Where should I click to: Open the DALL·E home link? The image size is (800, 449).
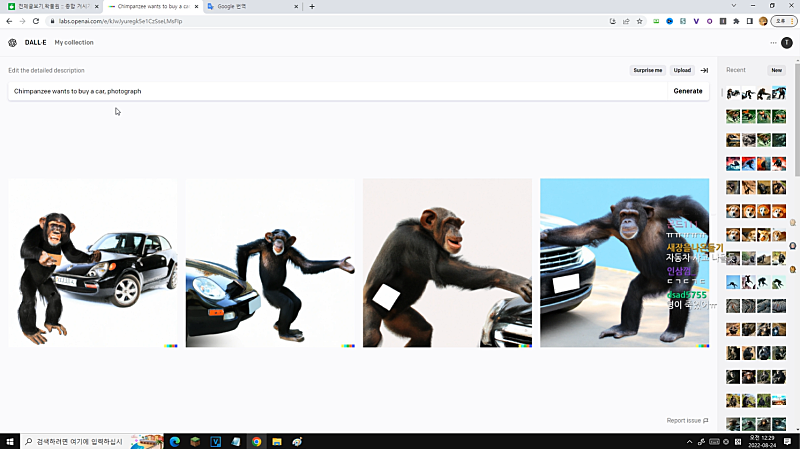click(35, 43)
